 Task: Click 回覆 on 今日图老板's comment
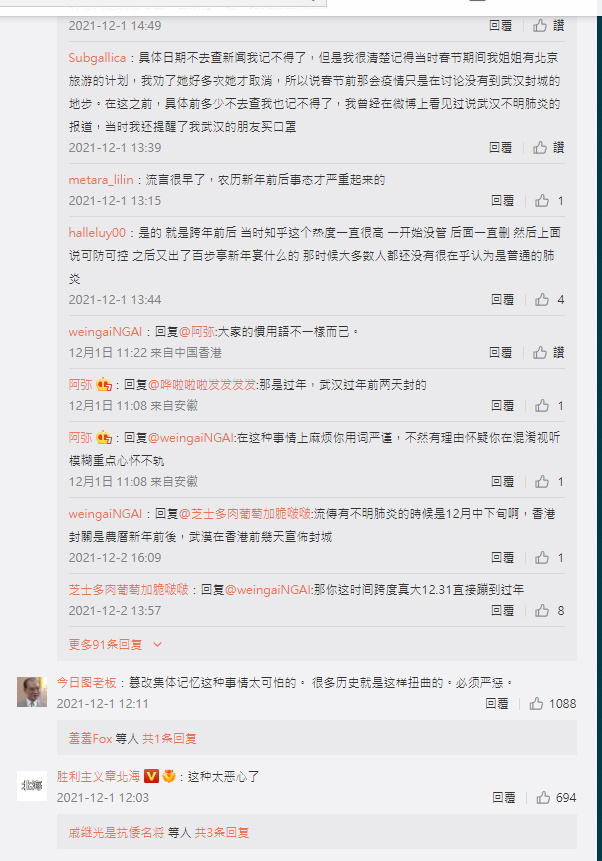[x=497, y=703]
